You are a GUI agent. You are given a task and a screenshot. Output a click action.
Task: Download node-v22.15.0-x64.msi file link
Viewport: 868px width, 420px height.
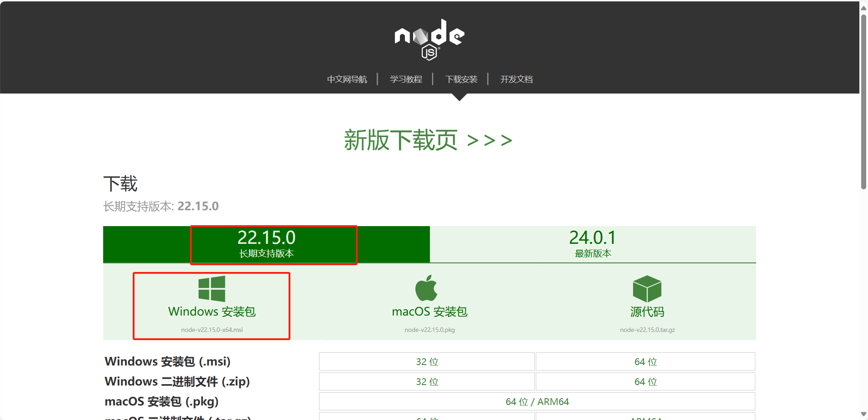212,330
